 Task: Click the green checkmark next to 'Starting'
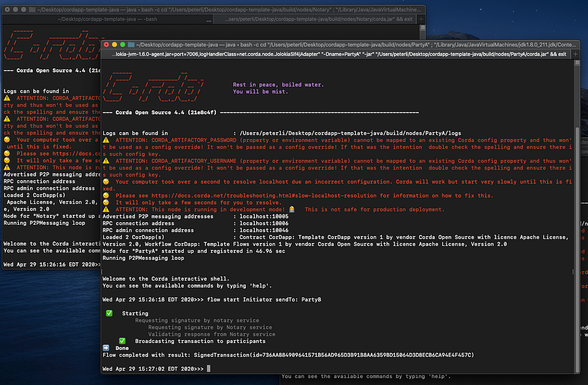[109, 313]
